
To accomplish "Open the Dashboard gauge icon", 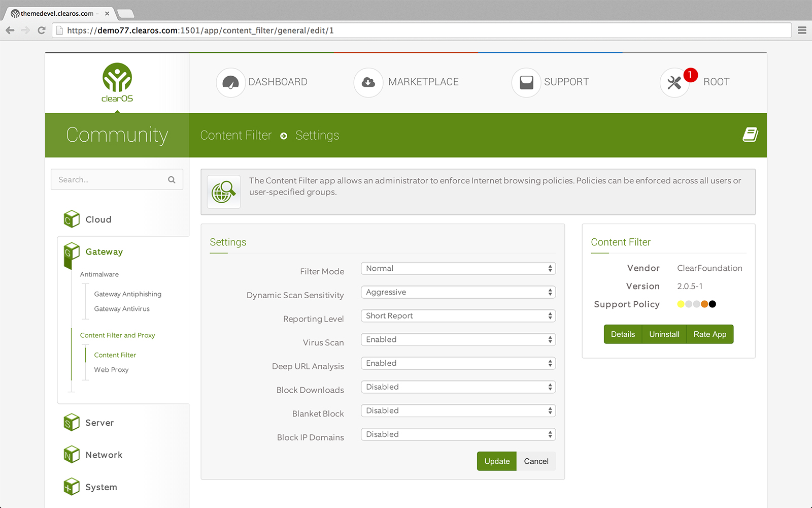I will [230, 82].
